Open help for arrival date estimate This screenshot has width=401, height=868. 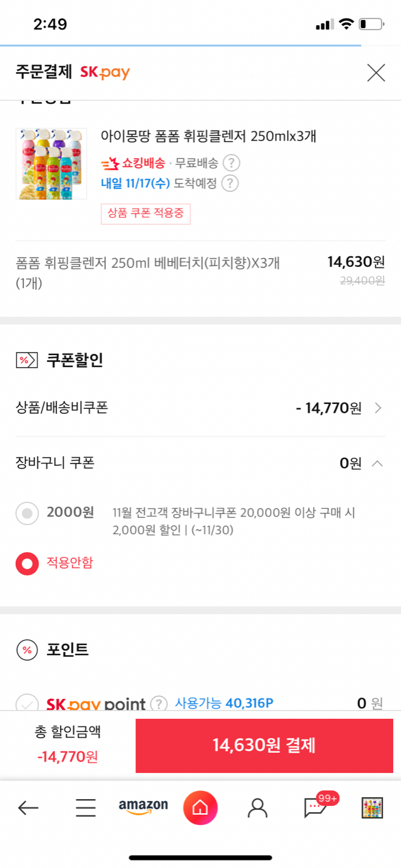(230, 183)
